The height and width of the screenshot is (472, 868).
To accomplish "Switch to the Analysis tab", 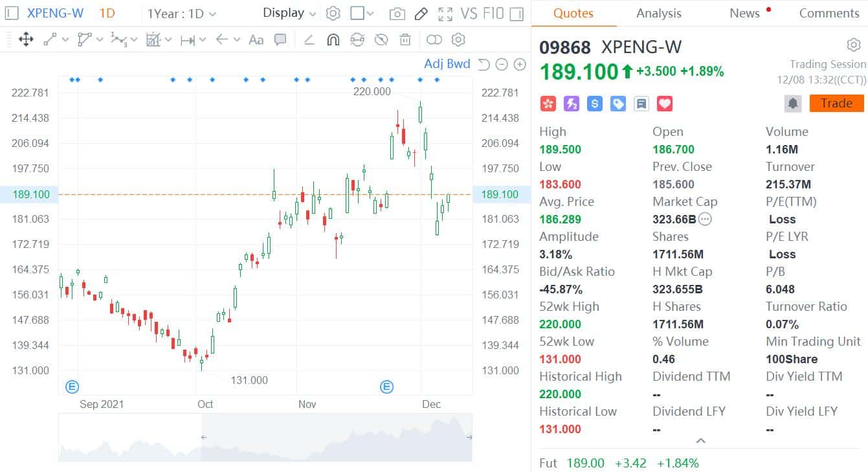I will tap(658, 13).
